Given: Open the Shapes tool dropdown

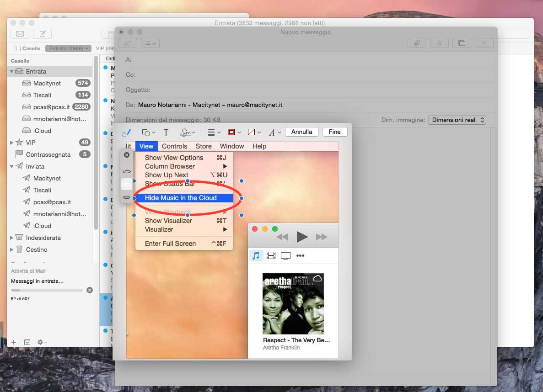Looking at the screenshot, I should (x=149, y=132).
